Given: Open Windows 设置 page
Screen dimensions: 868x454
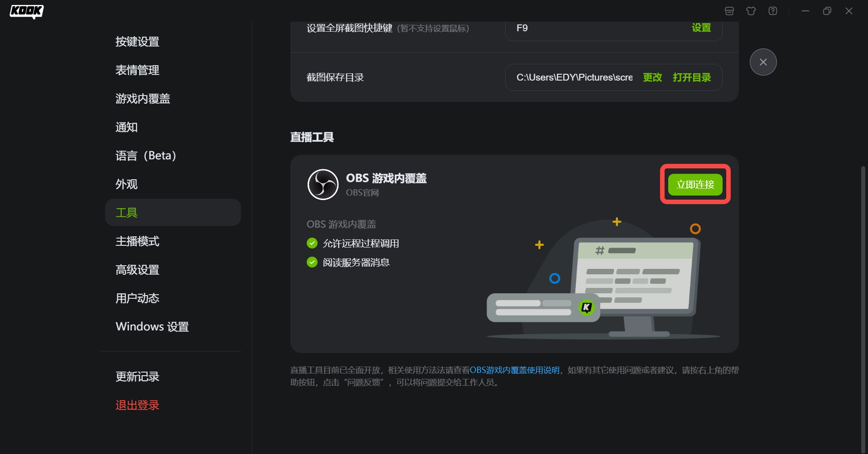Looking at the screenshot, I should click(x=173, y=327).
